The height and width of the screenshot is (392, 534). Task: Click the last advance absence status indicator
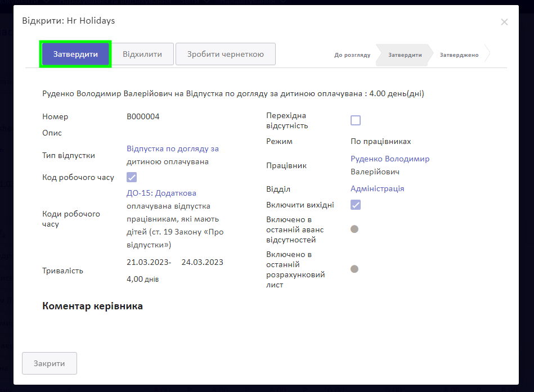pos(354,229)
